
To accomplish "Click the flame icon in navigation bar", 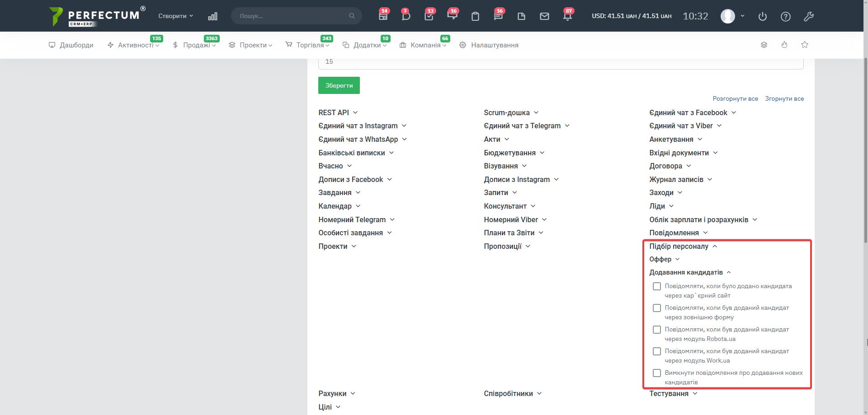I will [784, 45].
